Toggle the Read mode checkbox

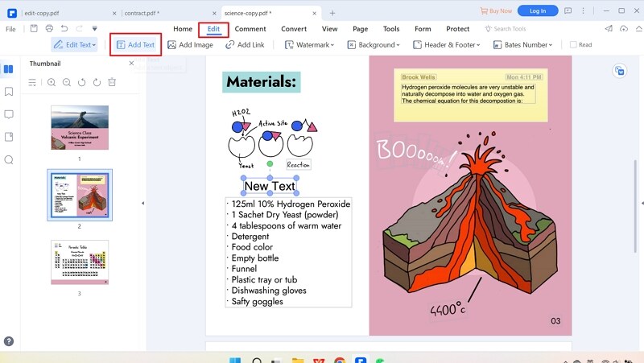[x=573, y=45]
